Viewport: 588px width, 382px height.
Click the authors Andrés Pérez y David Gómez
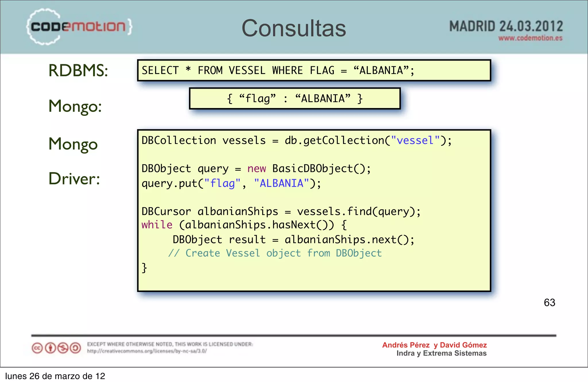click(x=434, y=345)
